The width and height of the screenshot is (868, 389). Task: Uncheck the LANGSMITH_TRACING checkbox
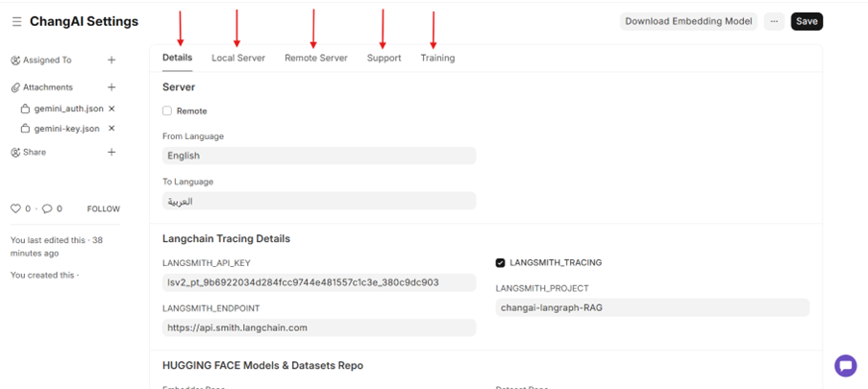(x=500, y=263)
